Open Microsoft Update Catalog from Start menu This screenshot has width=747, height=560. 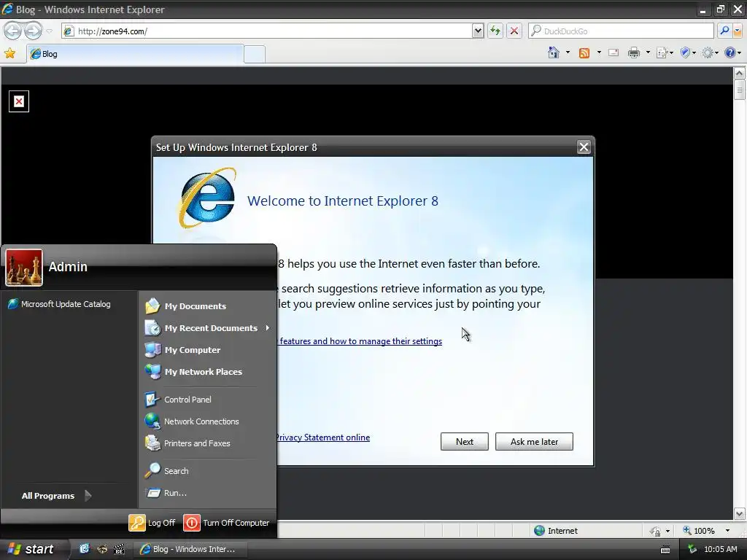tap(60, 304)
